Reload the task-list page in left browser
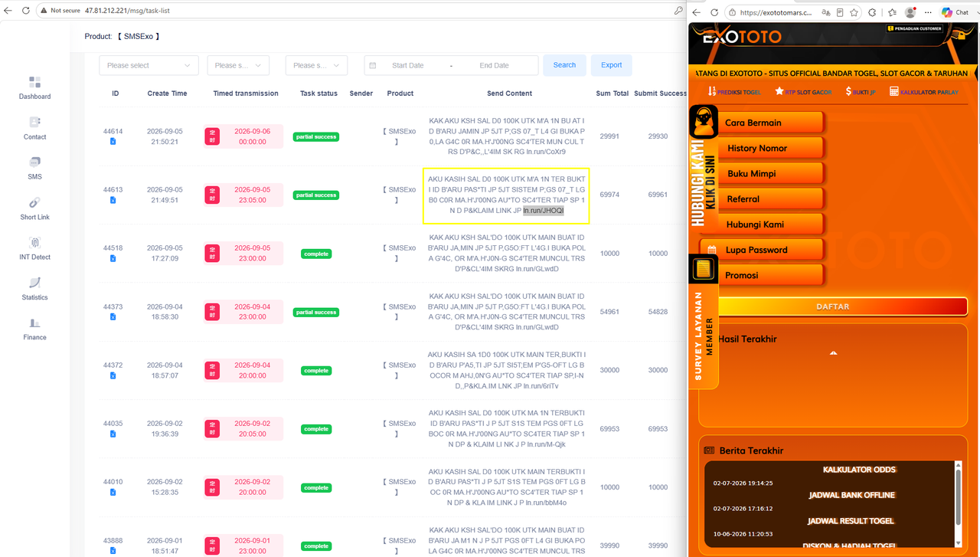 27,11
